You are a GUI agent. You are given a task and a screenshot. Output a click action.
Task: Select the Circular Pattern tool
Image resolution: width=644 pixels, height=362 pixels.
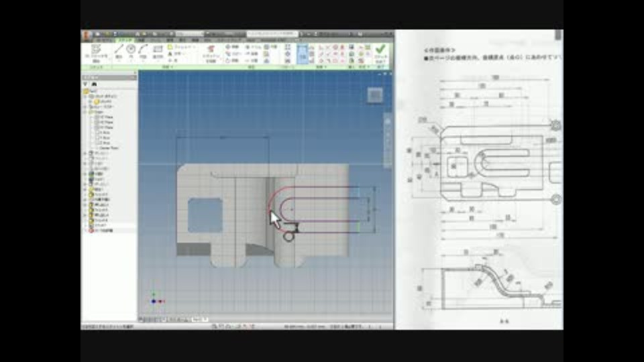pos(288,54)
